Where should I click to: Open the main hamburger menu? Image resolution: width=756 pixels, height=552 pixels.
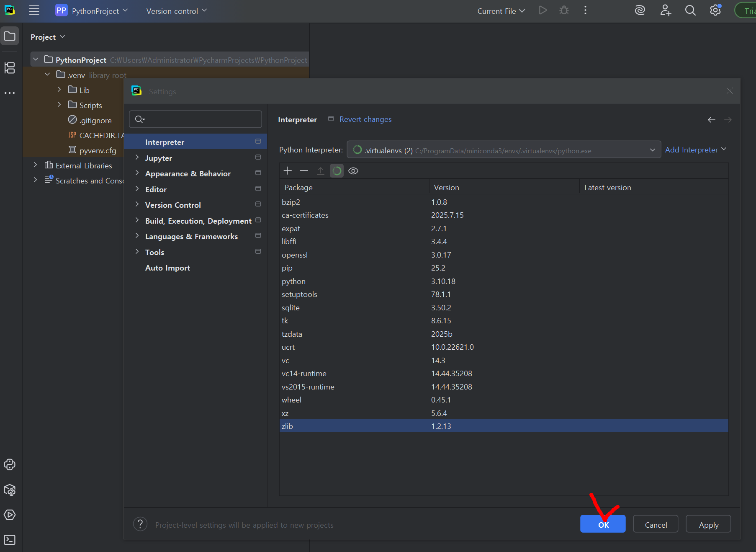[x=34, y=10]
